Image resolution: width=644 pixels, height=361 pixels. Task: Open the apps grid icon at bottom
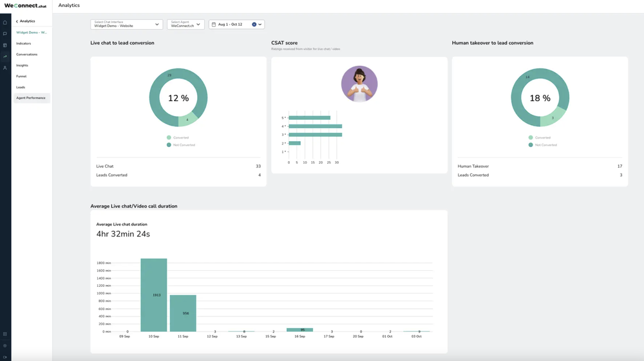5,334
